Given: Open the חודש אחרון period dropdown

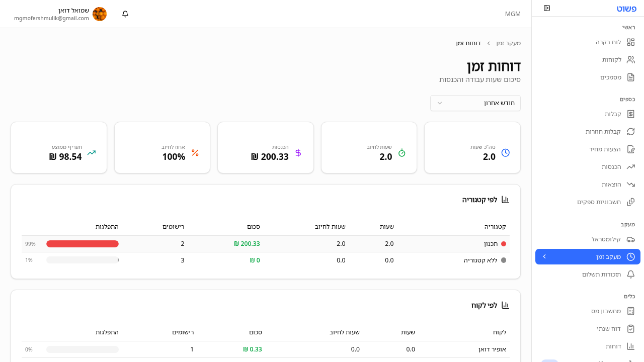Looking at the screenshot, I should 475,103.
